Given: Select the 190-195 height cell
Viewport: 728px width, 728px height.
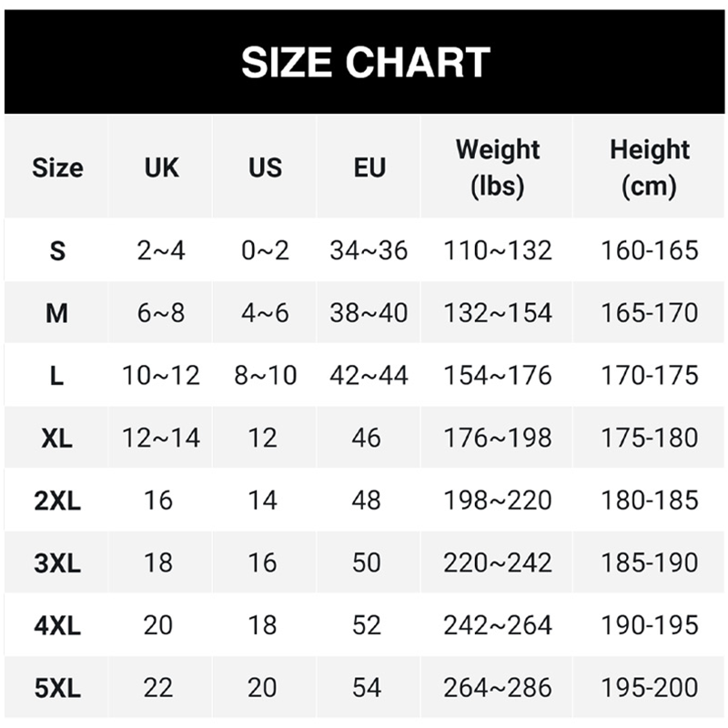Looking at the screenshot, I should (x=649, y=625).
